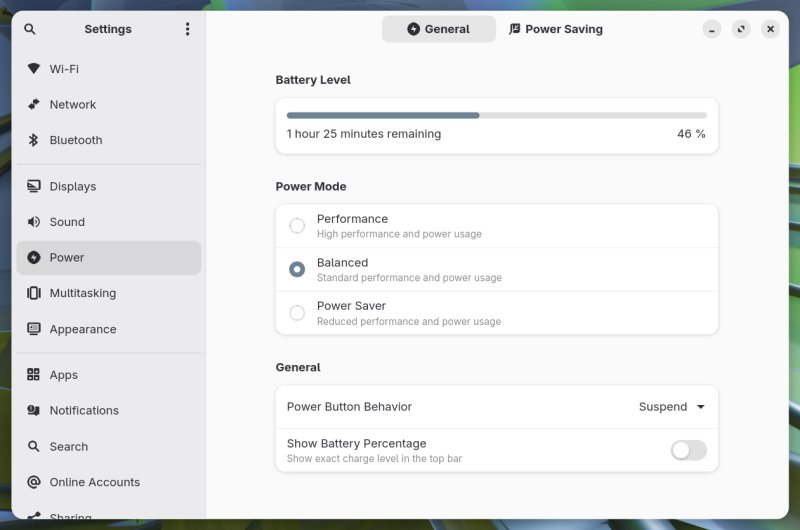Image resolution: width=800 pixels, height=530 pixels.
Task: Open the search icon in Settings header
Action: pyautogui.click(x=30, y=29)
